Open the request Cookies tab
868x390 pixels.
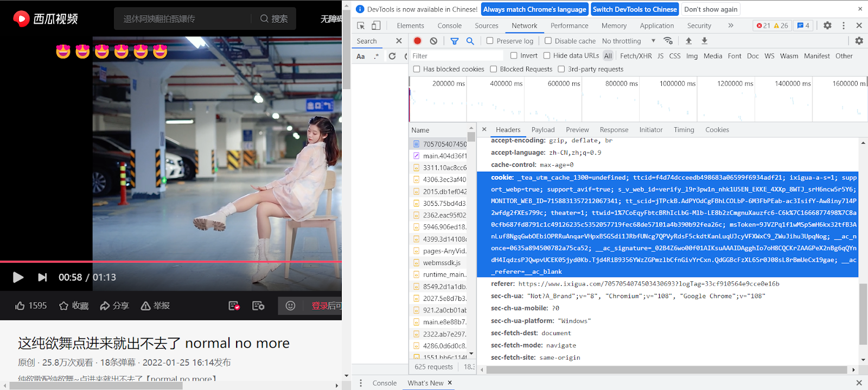point(717,130)
